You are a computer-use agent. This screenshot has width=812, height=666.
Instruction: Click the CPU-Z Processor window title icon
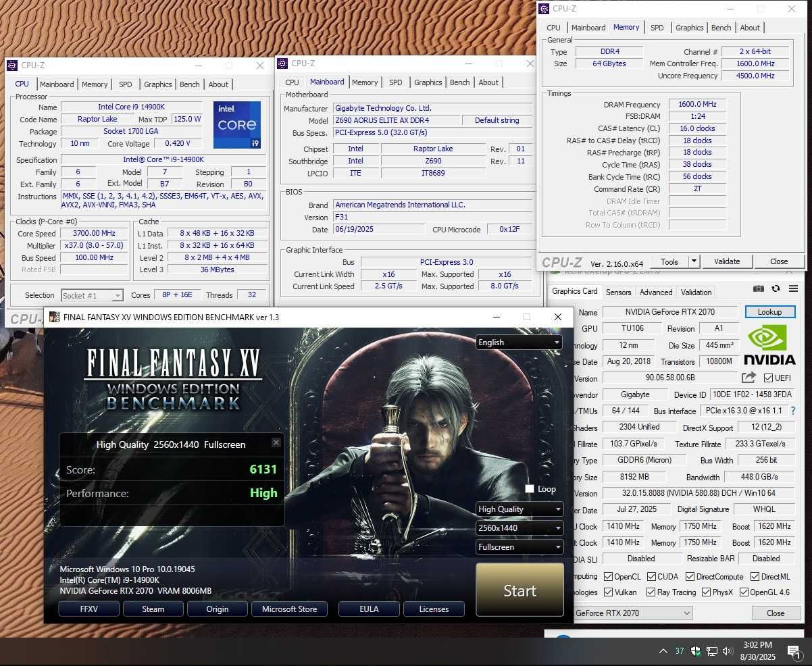click(12, 66)
